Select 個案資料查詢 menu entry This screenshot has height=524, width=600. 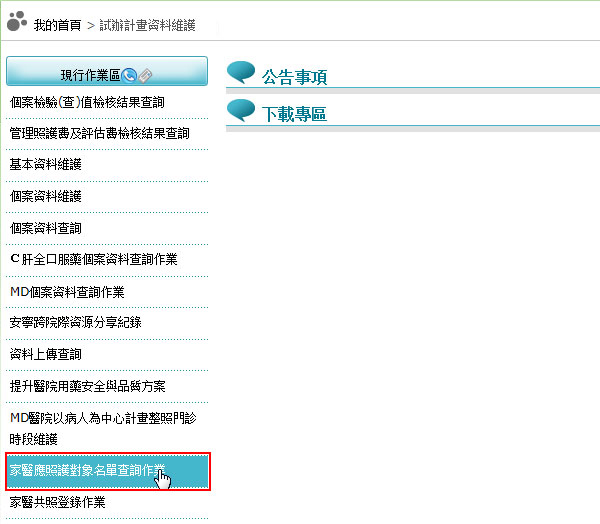point(45,228)
